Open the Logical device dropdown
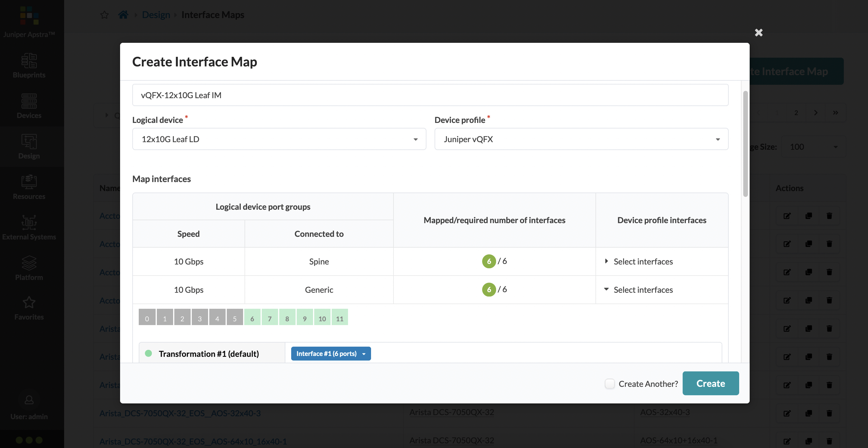This screenshot has height=448, width=868. coord(278,139)
